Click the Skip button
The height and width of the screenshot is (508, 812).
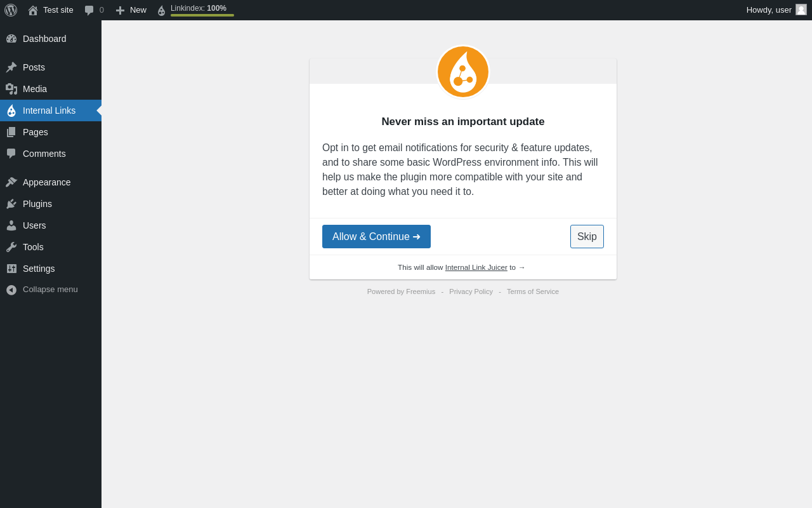pos(587,236)
